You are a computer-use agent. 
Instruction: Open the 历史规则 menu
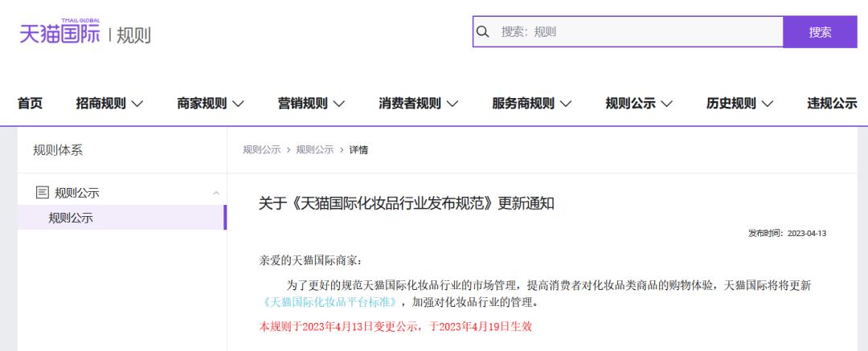[740, 103]
